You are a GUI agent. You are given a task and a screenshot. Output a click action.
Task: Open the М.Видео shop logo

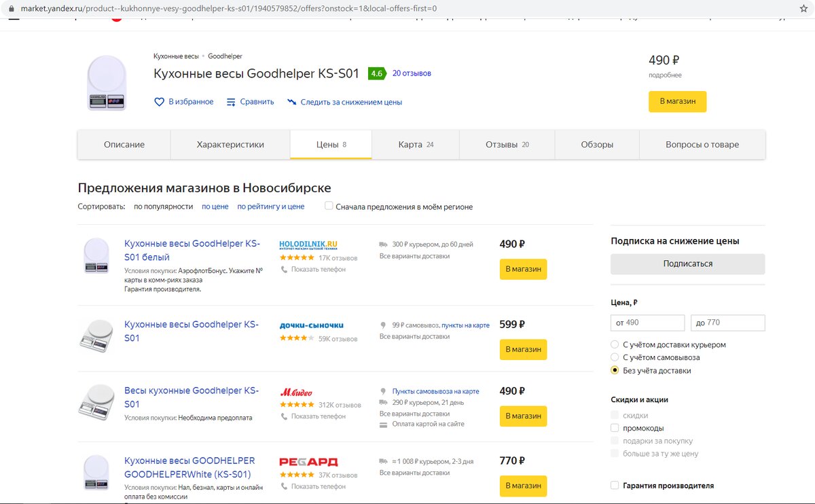(296, 393)
